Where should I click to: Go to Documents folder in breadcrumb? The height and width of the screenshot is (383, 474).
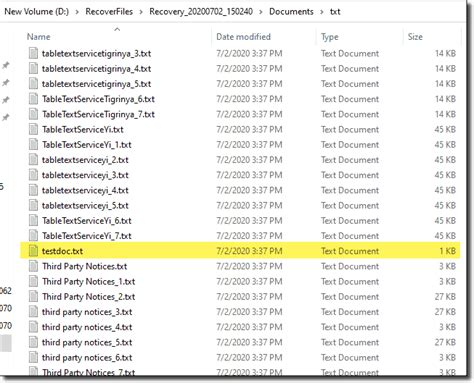tap(291, 12)
